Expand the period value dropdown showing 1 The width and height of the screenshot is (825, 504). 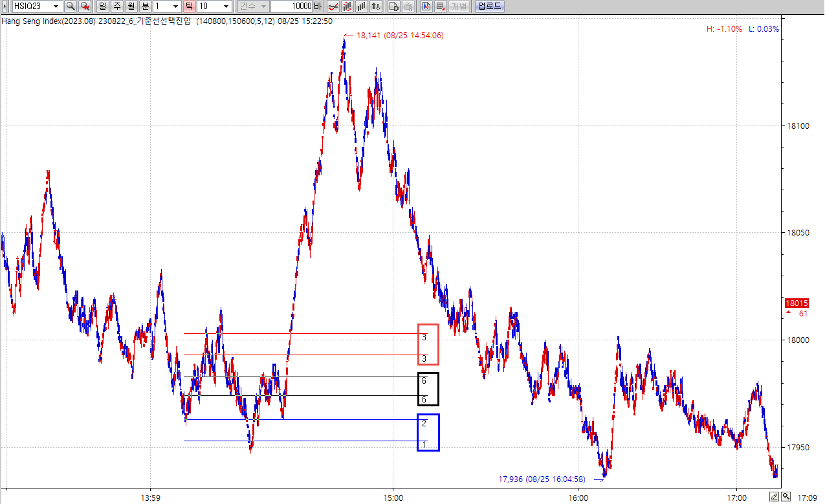pyautogui.click(x=176, y=6)
